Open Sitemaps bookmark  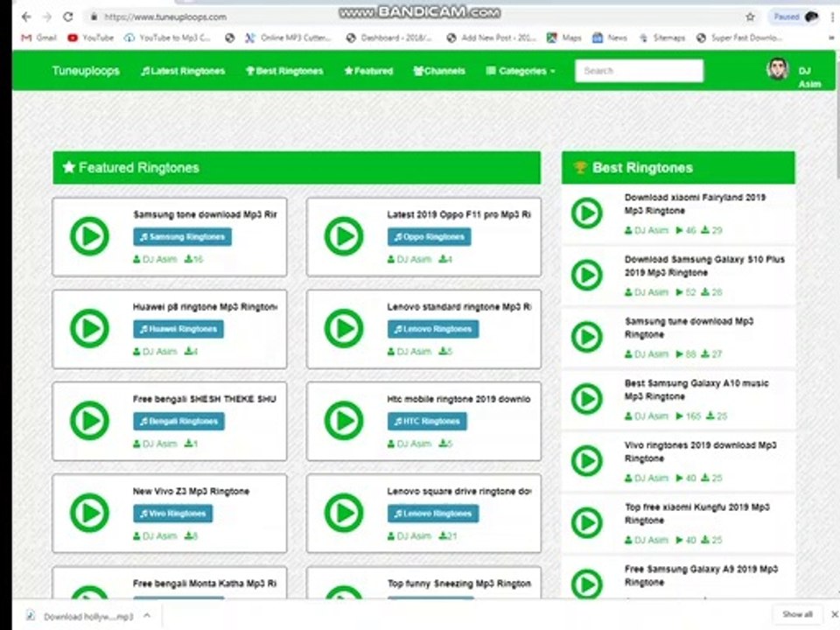[662, 38]
